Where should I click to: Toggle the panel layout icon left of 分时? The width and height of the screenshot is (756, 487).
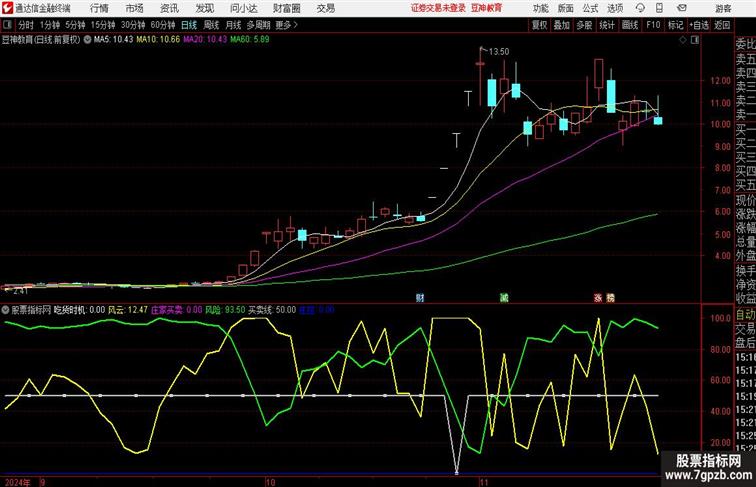[7, 25]
